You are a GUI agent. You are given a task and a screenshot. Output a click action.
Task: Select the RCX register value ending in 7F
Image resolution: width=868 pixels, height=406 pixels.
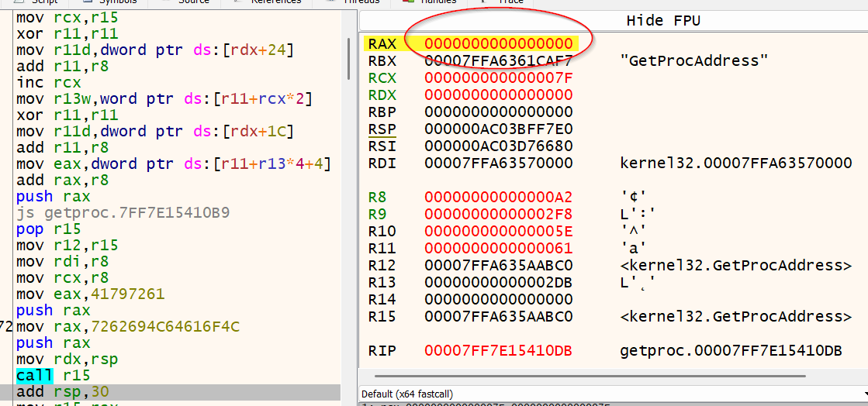pos(499,77)
